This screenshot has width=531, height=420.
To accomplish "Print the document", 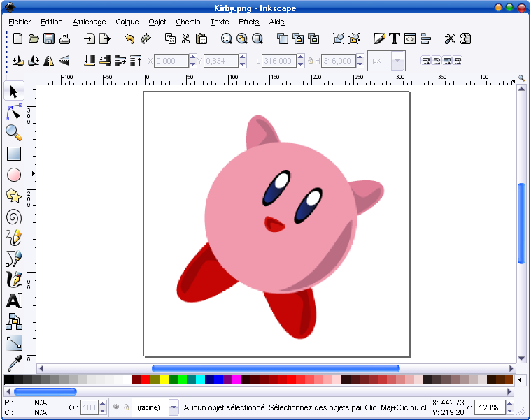I will coord(64,38).
